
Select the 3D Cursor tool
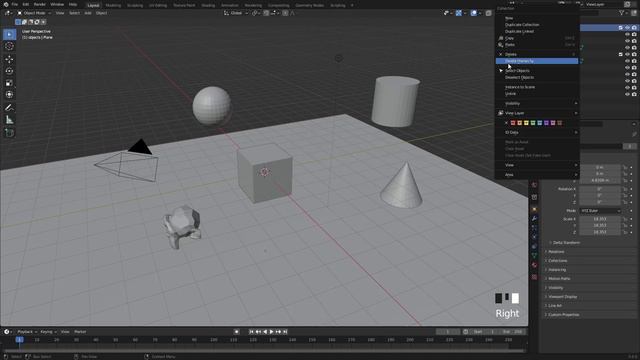(9, 46)
